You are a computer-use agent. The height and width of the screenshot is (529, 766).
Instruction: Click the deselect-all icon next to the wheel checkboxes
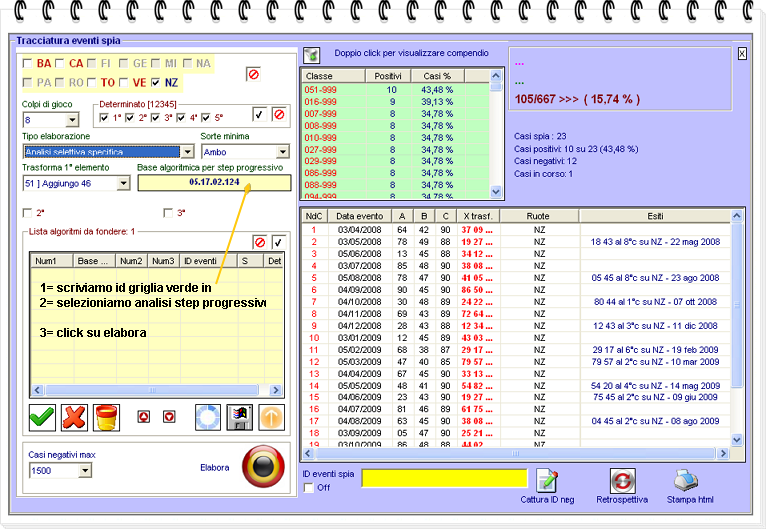pyautogui.click(x=253, y=74)
